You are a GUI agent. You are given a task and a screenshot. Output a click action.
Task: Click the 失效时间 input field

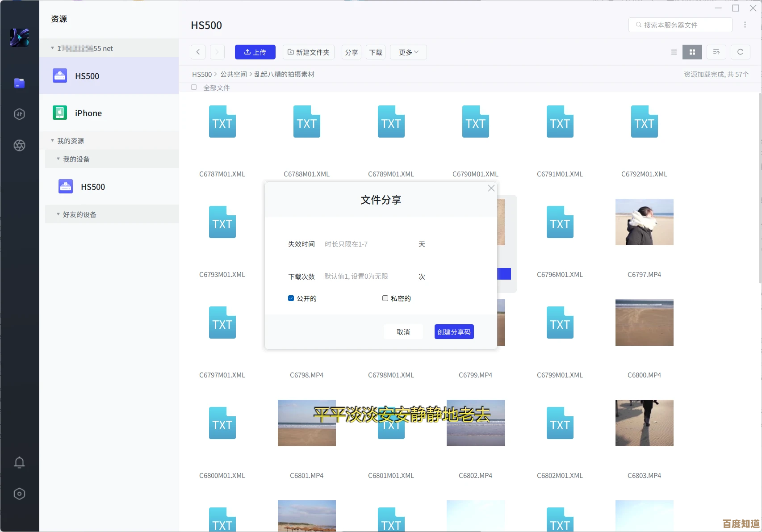point(368,244)
